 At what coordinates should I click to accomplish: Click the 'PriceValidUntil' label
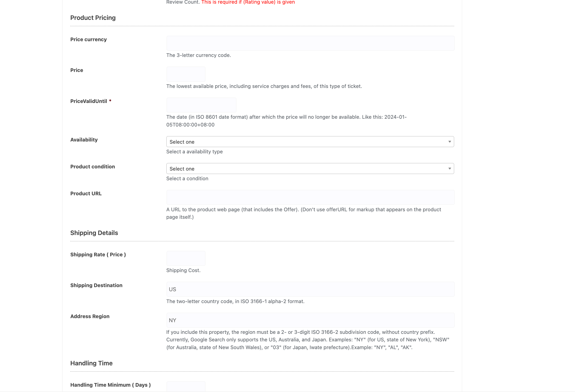(x=89, y=101)
